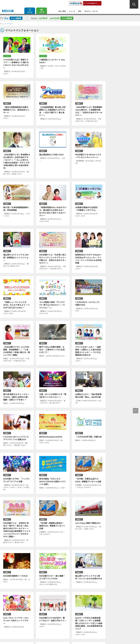The height and width of the screenshot is (644, 140).
Task: Jump to top with the arrow button
Action: 135,411
